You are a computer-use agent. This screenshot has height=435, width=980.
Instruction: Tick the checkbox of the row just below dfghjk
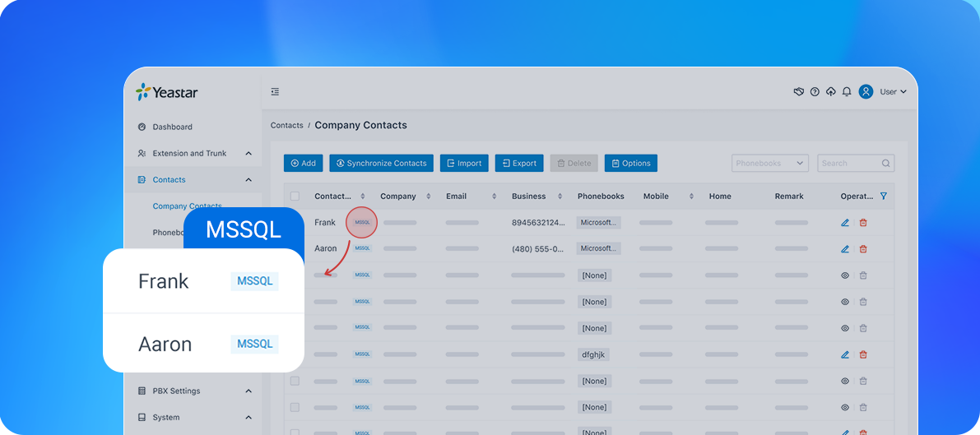(x=295, y=381)
